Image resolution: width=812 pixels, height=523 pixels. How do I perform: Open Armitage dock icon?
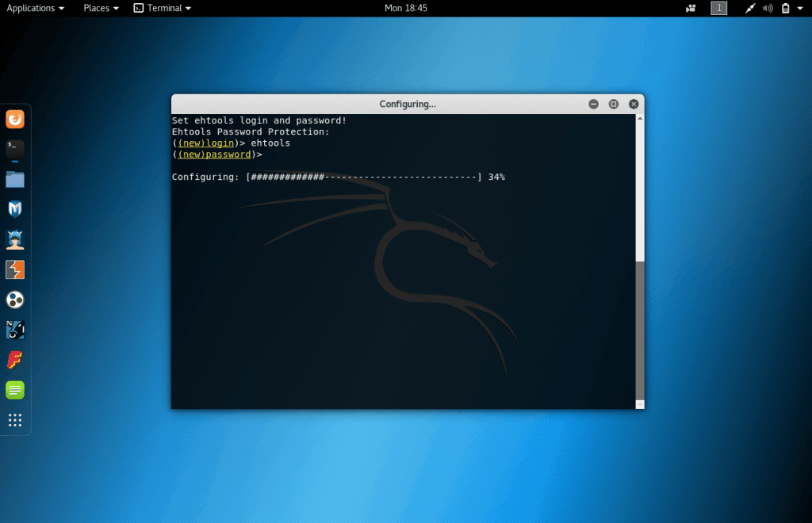[x=15, y=239]
